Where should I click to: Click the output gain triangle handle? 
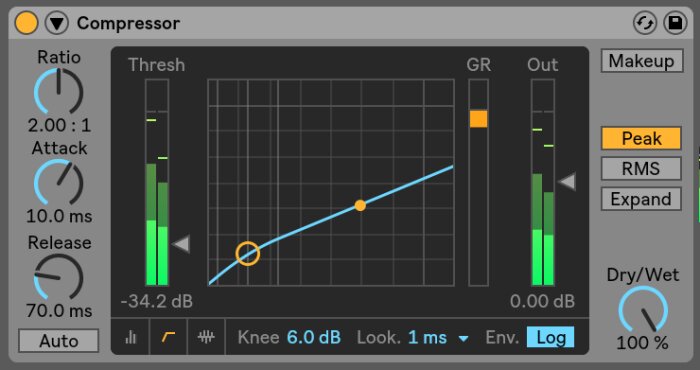pyautogui.click(x=567, y=182)
